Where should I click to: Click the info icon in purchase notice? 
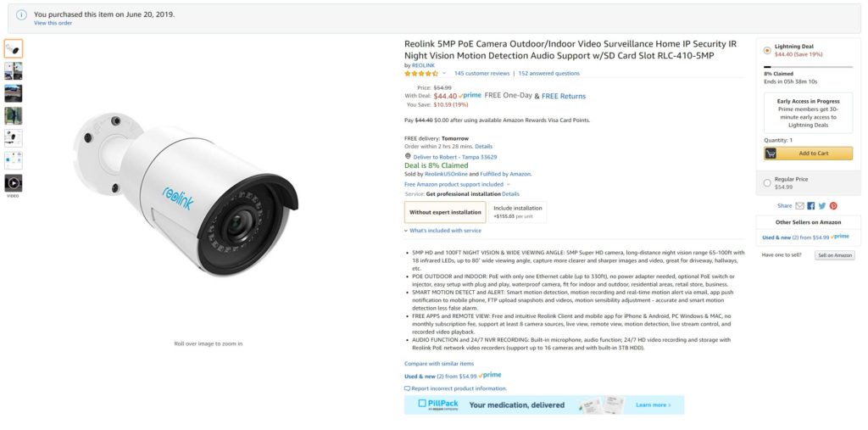21,15
